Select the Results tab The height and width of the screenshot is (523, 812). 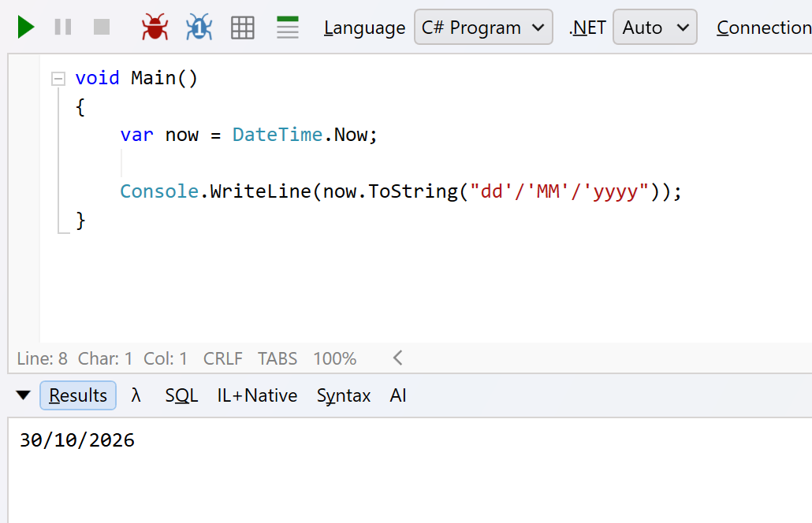[78, 395]
